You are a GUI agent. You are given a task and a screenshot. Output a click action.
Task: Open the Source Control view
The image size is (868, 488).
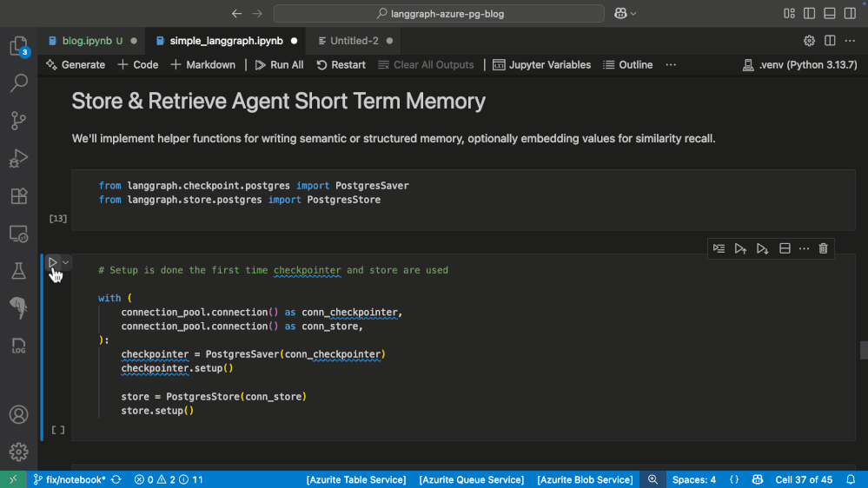coord(18,121)
